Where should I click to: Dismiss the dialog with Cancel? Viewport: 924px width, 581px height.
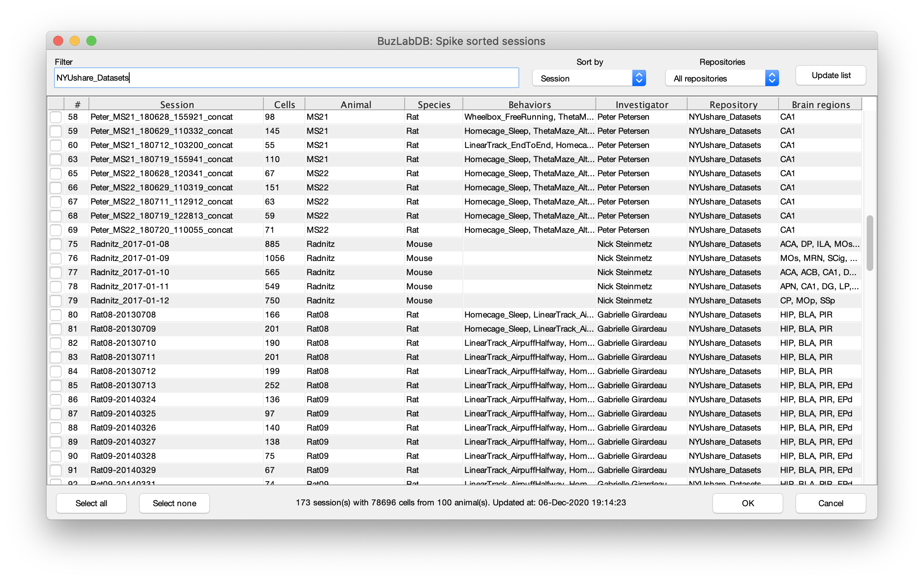coord(831,503)
